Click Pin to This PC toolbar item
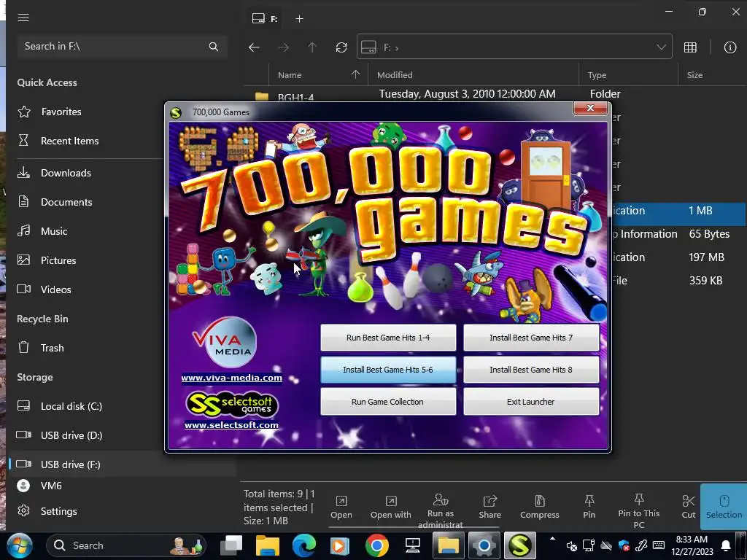This screenshot has height=560, width=747. click(x=639, y=510)
